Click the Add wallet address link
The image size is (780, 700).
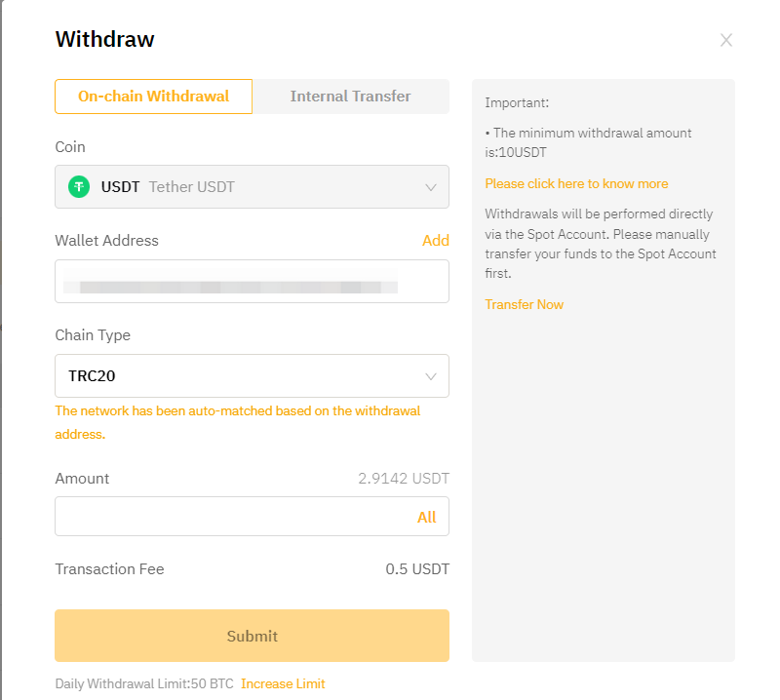click(x=435, y=241)
